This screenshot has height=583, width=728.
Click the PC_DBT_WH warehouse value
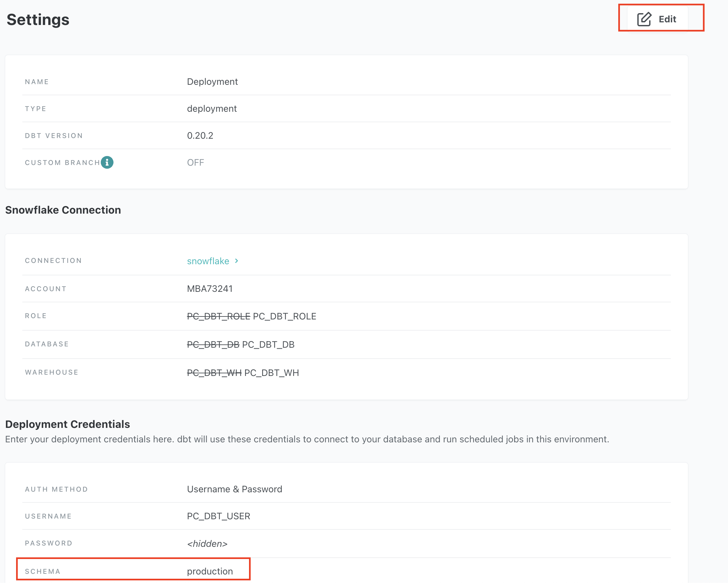tap(271, 373)
